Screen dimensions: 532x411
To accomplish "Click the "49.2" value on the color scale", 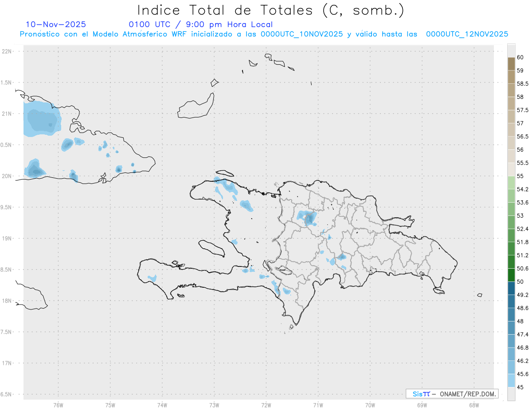I will (x=522, y=295).
